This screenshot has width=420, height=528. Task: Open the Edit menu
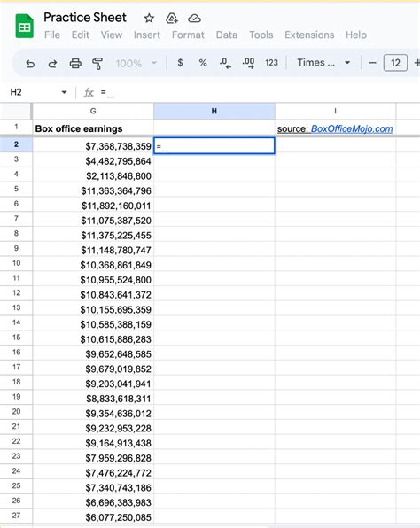pyautogui.click(x=80, y=35)
